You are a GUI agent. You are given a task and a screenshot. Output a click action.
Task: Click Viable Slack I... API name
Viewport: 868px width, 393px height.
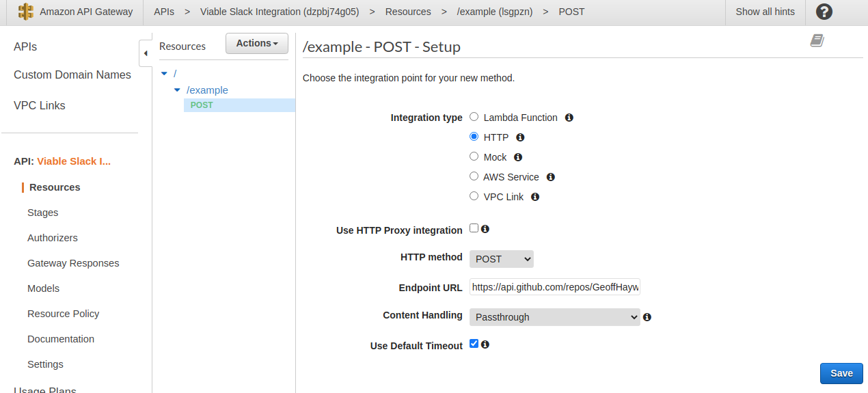coord(74,161)
